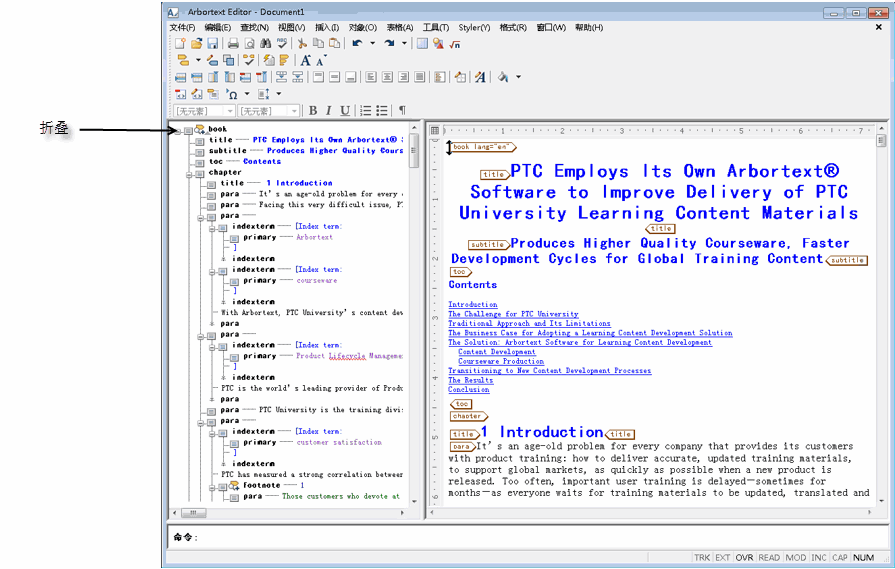Select the '1 Introduction' title row in tree
This screenshot has height=569, width=895.
point(270,183)
